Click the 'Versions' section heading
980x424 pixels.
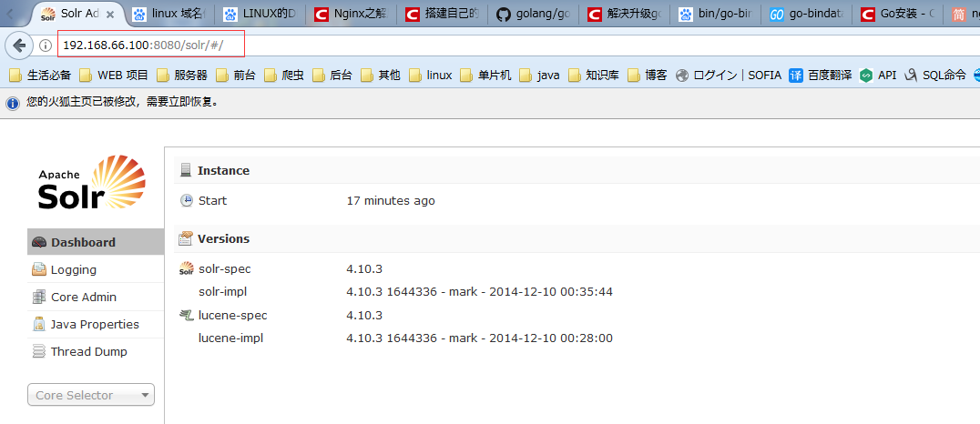223,238
